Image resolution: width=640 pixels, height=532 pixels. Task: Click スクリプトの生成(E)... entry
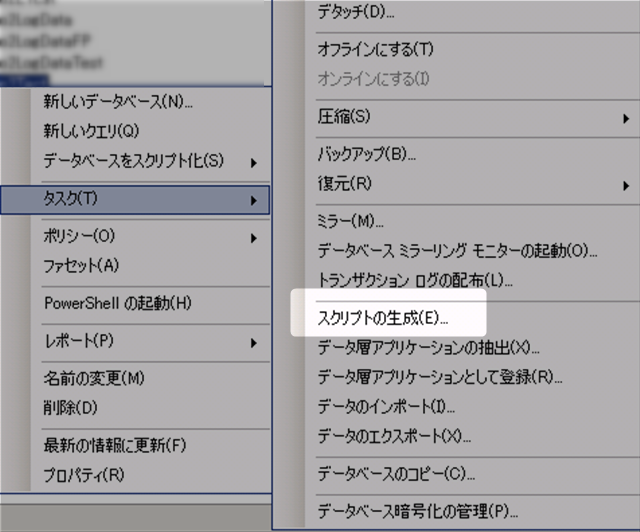coord(383,318)
